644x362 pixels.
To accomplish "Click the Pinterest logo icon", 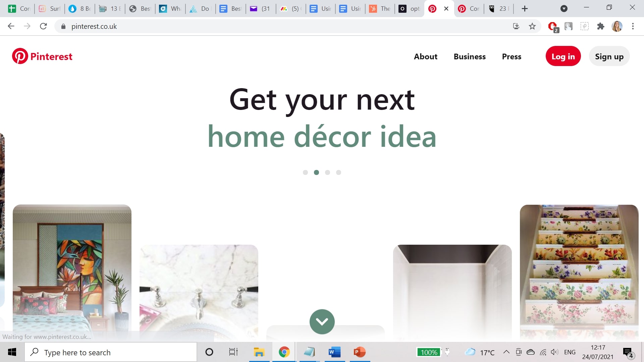I will [19, 56].
